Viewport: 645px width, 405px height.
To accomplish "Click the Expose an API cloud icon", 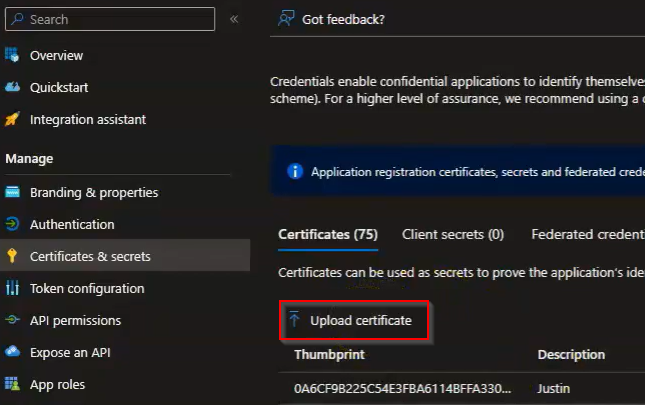I will 13,352.
